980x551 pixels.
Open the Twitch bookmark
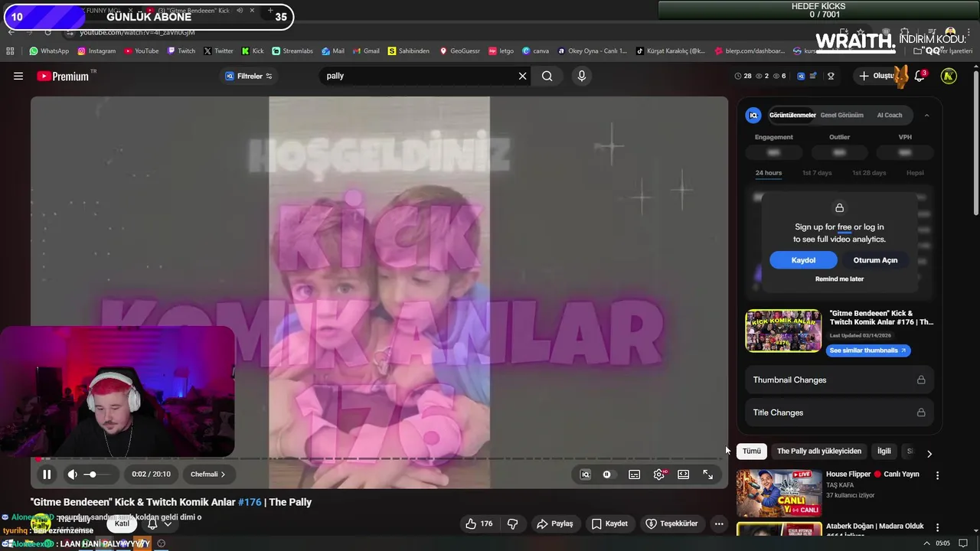click(x=181, y=51)
